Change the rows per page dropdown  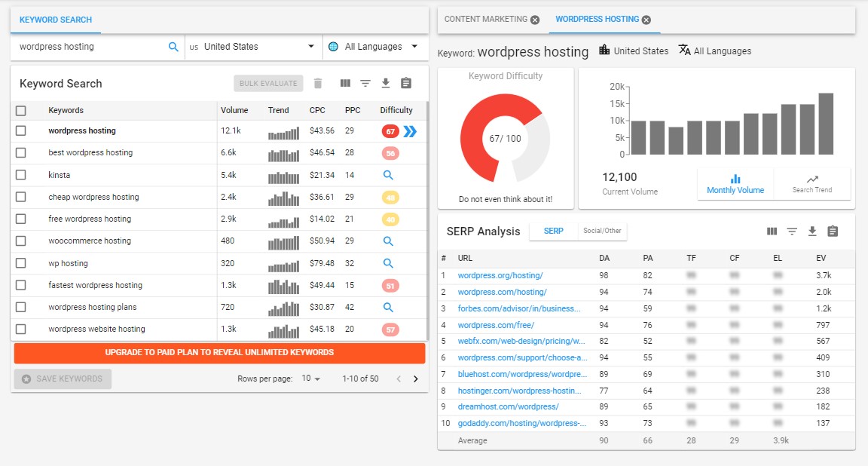[310, 379]
